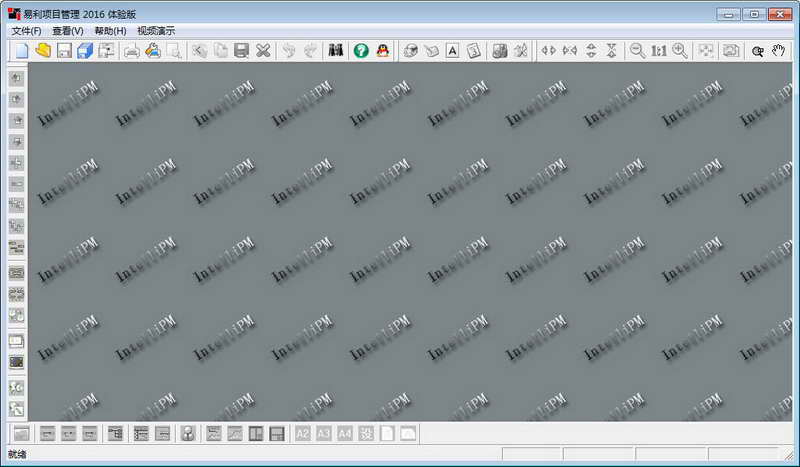Open the 查看(V) menu

[68, 31]
